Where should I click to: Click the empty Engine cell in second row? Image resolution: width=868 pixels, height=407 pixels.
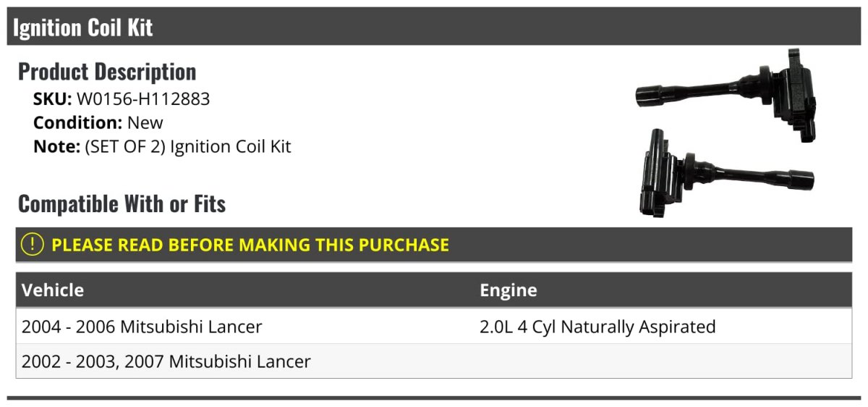coord(663,361)
